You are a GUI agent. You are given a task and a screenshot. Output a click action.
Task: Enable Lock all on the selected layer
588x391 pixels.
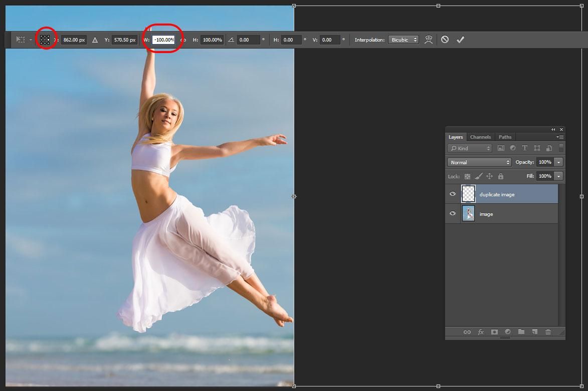pyautogui.click(x=501, y=176)
